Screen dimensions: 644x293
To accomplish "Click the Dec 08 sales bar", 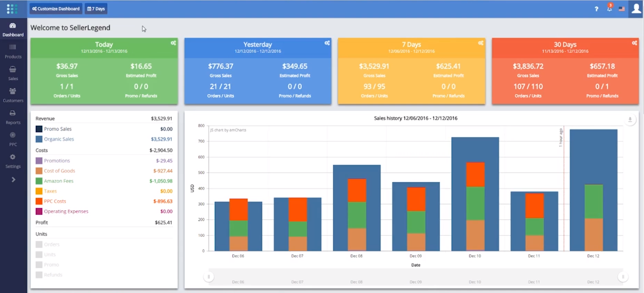I will click(x=357, y=208).
